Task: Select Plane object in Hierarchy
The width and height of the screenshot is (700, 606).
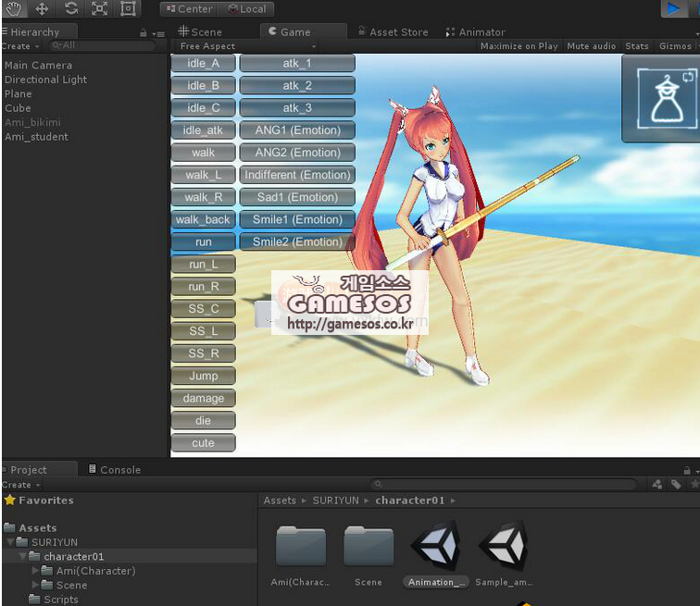Action: pyautogui.click(x=19, y=93)
